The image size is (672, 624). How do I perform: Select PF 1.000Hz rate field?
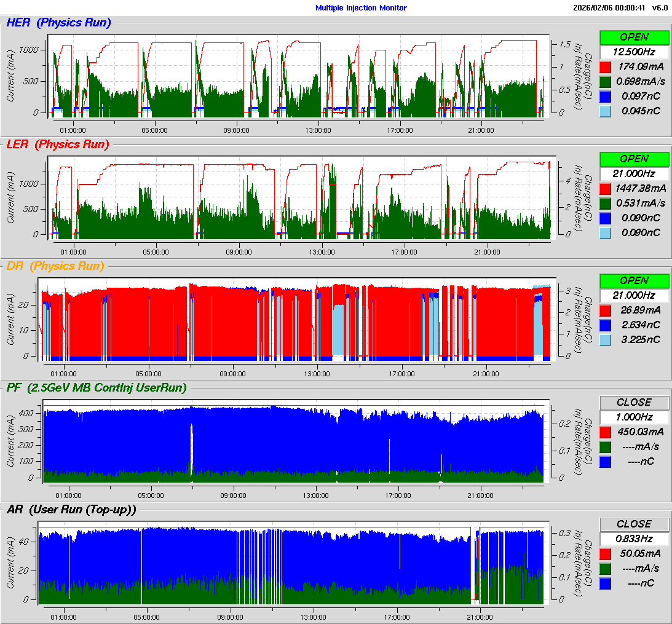click(x=634, y=417)
